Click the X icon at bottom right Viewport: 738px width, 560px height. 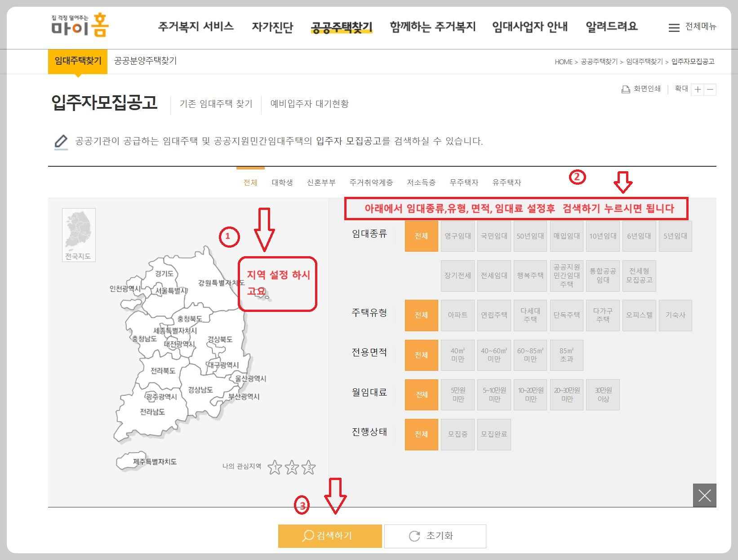(705, 496)
